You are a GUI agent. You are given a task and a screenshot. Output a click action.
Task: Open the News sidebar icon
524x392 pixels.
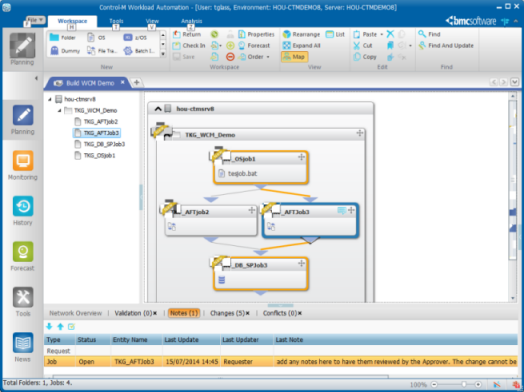coord(23,343)
